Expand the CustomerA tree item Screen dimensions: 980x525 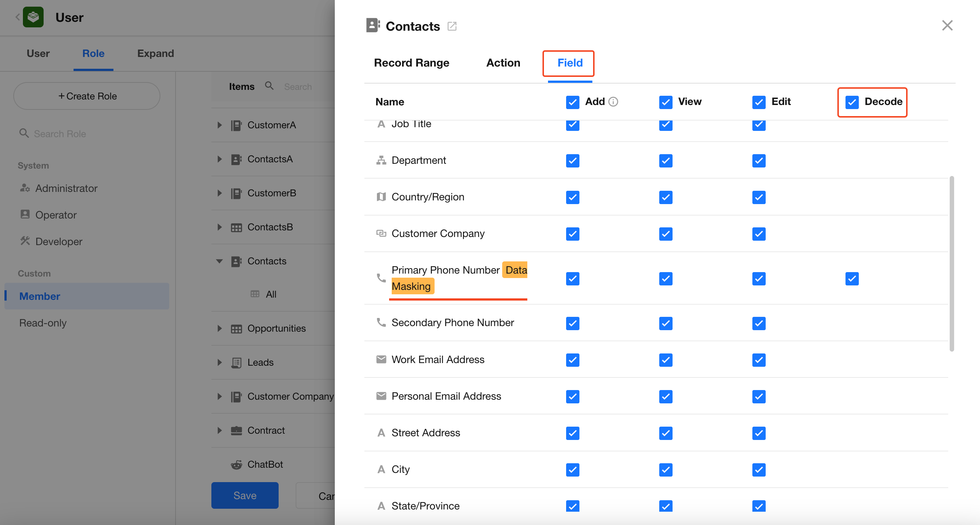click(x=220, y=125)
